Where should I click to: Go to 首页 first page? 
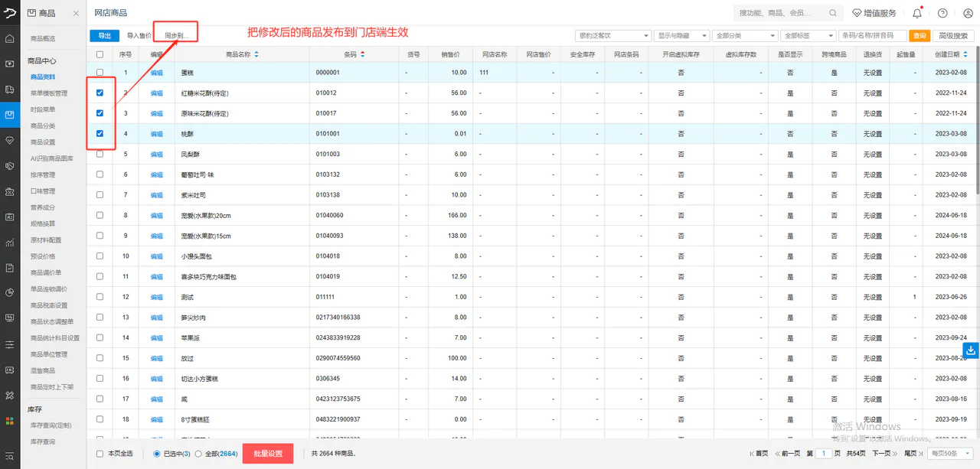click(x=759, y=454)
